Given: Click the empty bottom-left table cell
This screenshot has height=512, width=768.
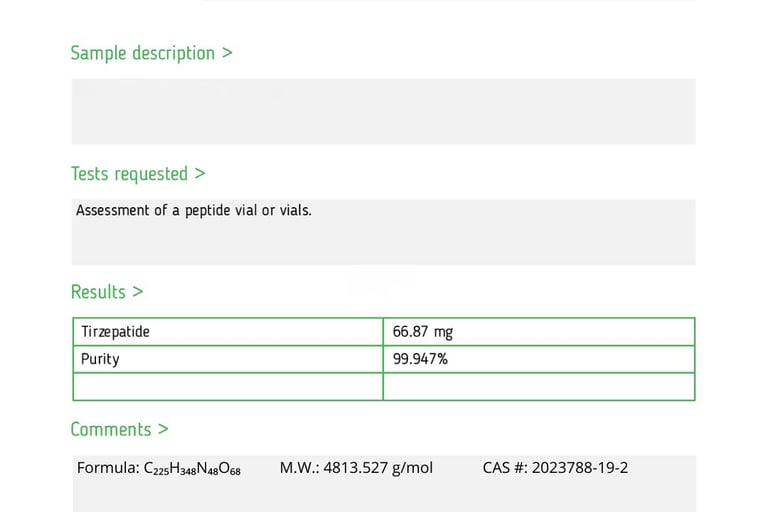Looking at the screenshot, I should tap(228, 387).
